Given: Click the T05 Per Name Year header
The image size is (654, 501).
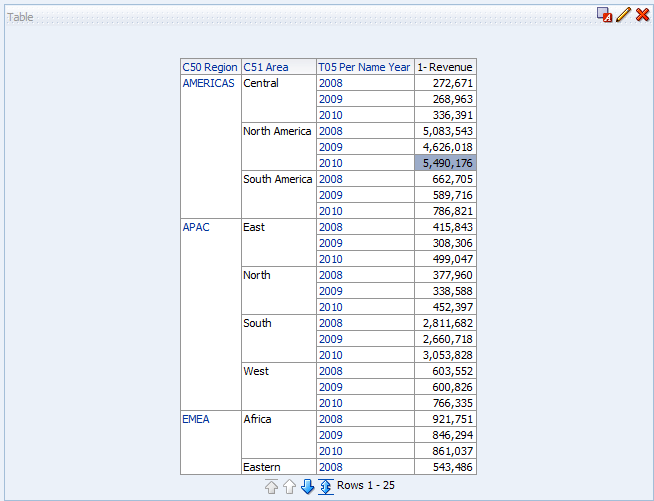Looking at the screenshot, I should click(x=364, y=67).
